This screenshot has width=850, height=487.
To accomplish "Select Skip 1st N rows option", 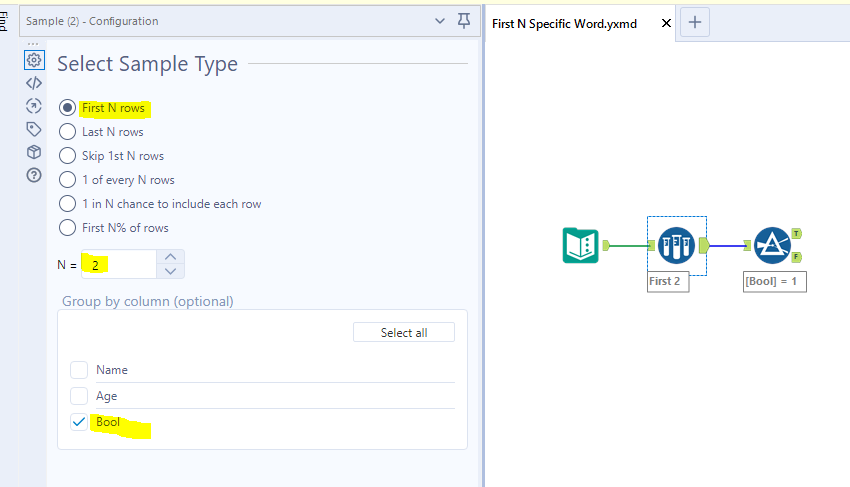I will tap(68, 155).
